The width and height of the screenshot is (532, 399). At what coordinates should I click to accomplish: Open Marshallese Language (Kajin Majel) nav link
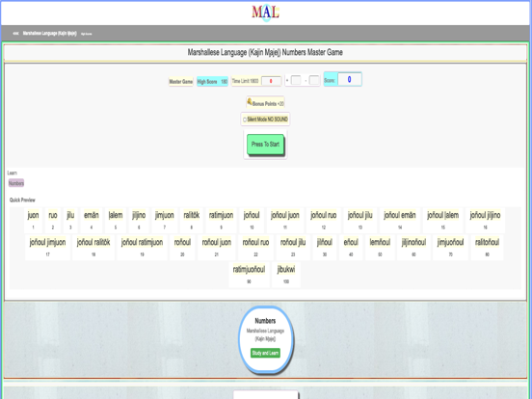(49, 33)
